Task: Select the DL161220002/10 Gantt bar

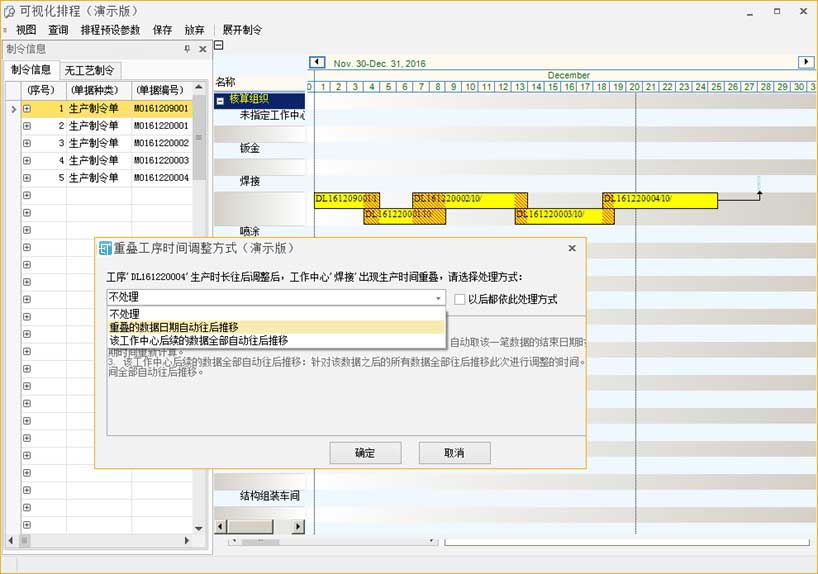Action: (470, 200)
